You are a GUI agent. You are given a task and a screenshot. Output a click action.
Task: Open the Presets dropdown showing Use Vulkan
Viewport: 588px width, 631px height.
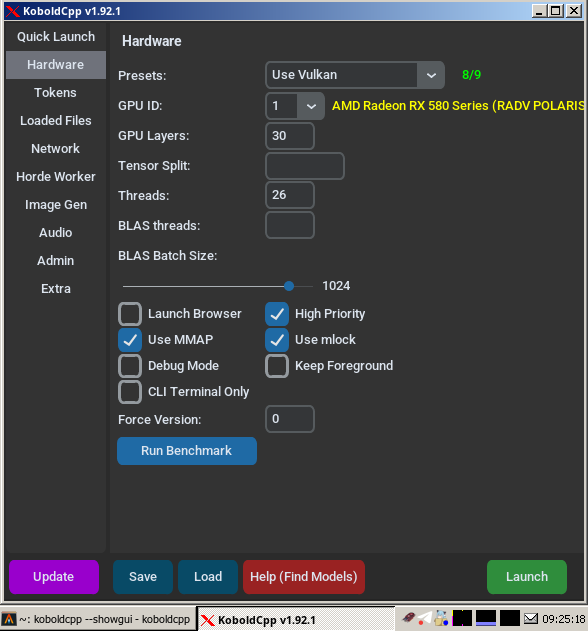tap(355, 75)
